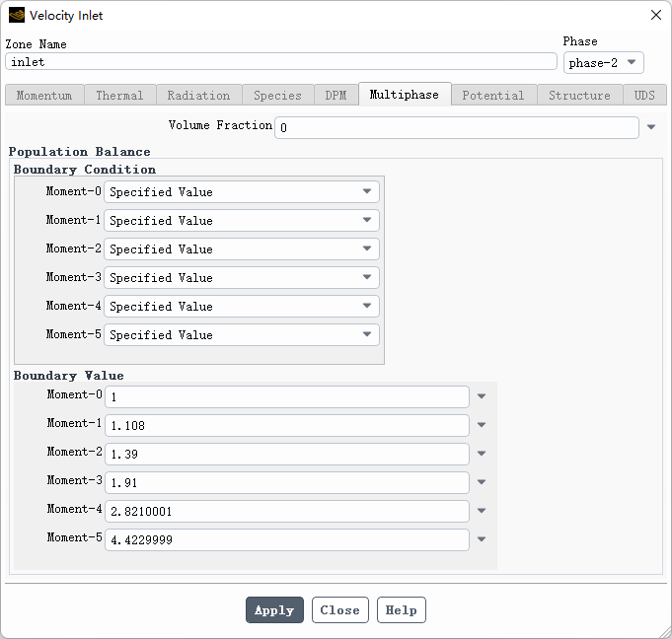Go to the DPM tab

tap(336, 95)
